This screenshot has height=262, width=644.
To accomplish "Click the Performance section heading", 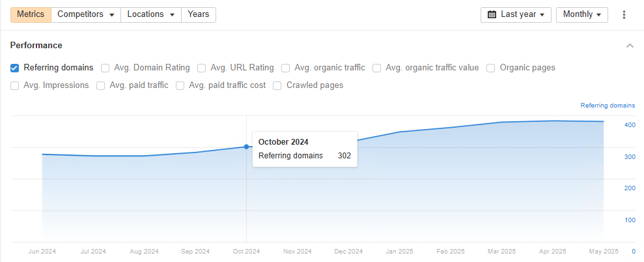I will (x=36, y=45).
